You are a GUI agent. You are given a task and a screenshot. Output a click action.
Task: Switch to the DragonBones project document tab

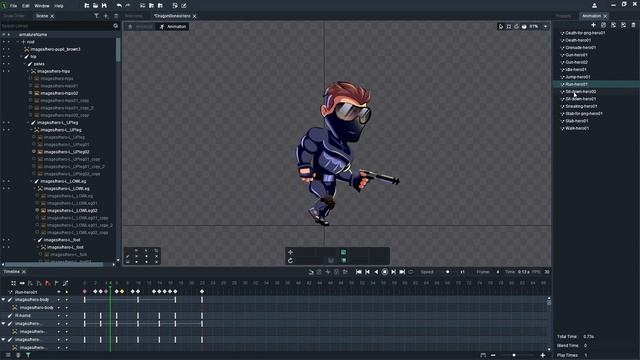click(x=172, y=16)
